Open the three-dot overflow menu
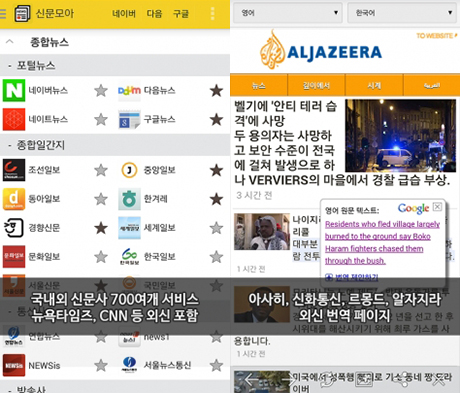 213,14
